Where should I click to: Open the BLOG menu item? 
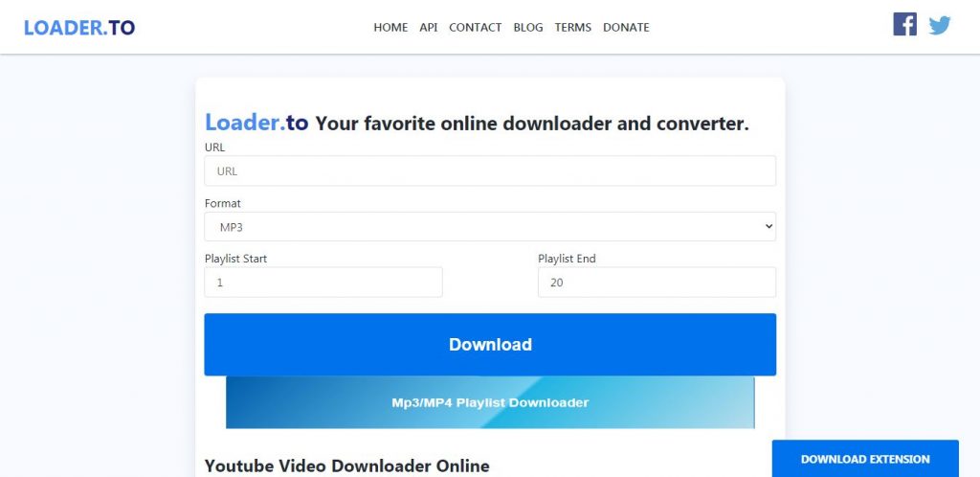[x=528, y=28]
